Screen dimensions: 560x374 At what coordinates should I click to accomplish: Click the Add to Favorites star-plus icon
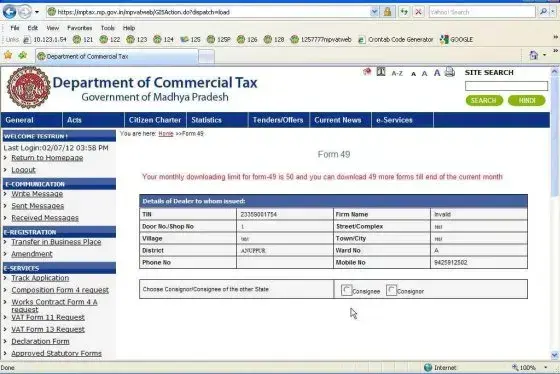(x=23, y=55)
